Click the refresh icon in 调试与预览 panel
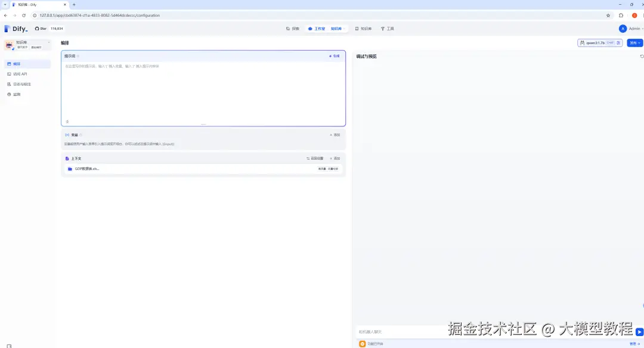Viewport: 644px width, 348px height. pyautogui.click(x=642, y=57)
